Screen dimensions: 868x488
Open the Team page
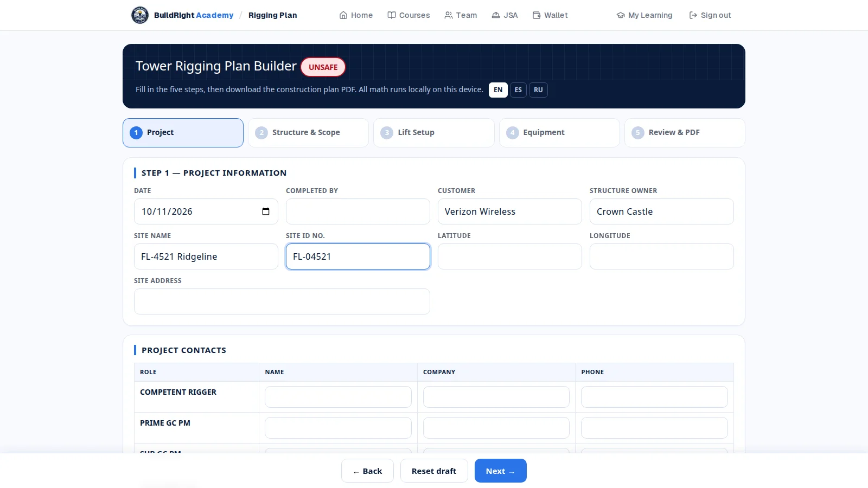coord(461,15)
